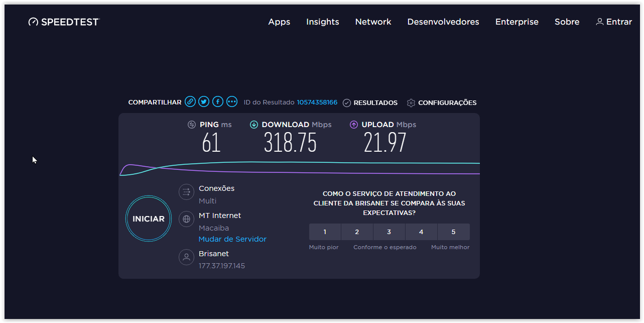Click the download arrow icon
The width and height of the screenshot is (644, 323).
tap(254, 125)
